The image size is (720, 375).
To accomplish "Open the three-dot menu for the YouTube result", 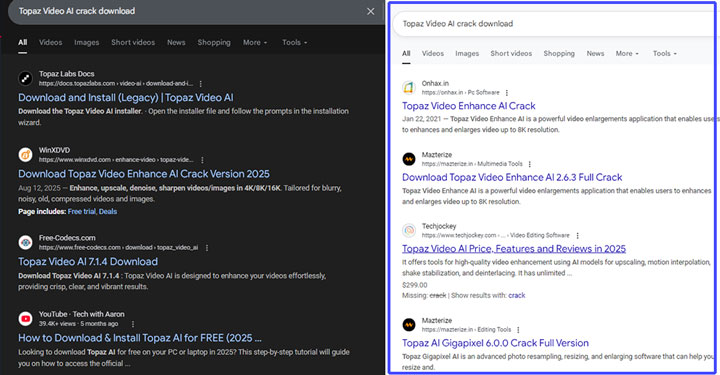I will pyautogui.click(x=133, y=324).
